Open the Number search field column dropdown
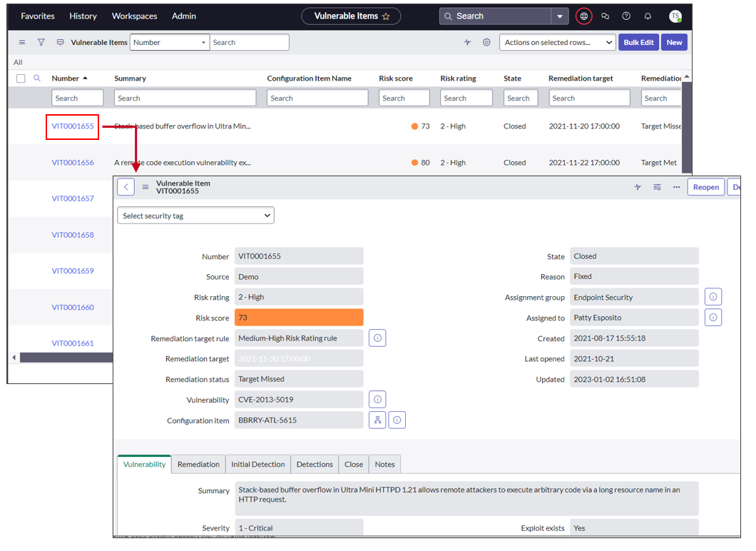Image resolution: width=756 pixels, height=551 pixels. [x=169, y=42]
